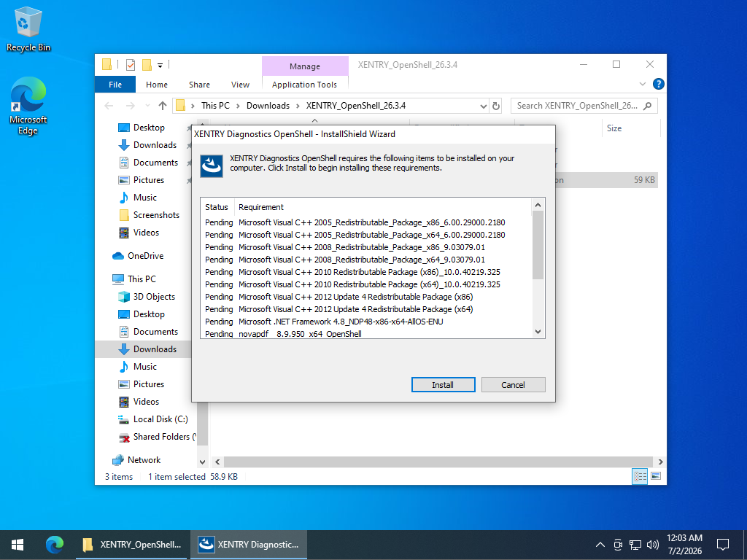Click the XENTRY installer logo in the wizard

[212, 166]
